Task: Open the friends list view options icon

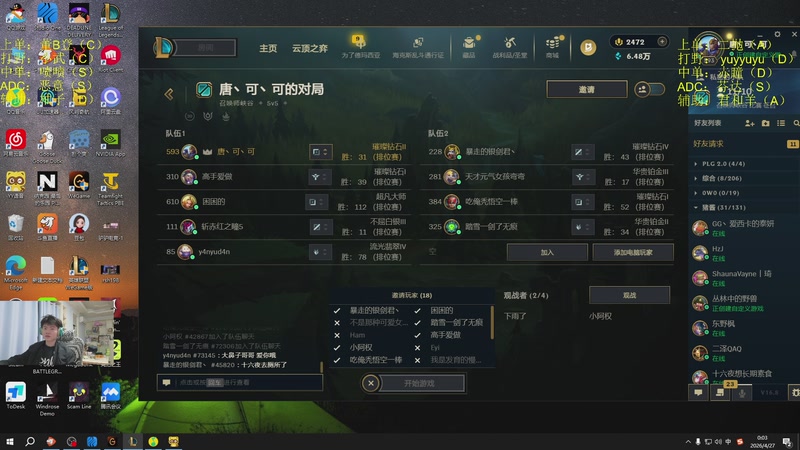Action: tap(781, 123)
